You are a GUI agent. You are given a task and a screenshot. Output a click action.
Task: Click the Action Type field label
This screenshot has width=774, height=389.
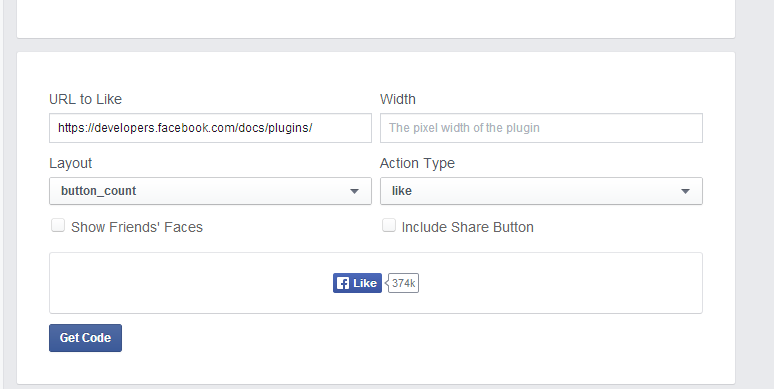(x=418, y=163)
